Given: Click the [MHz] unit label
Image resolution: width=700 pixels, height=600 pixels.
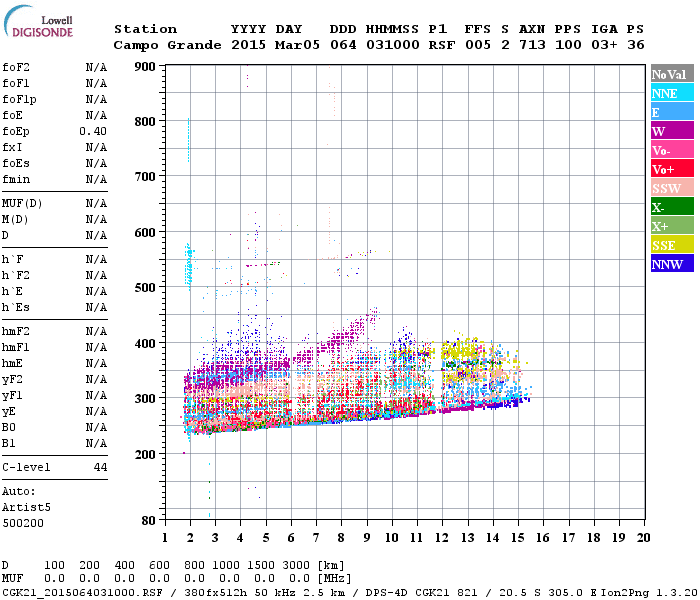Looking at the screenshot, I should click(334, 579).
